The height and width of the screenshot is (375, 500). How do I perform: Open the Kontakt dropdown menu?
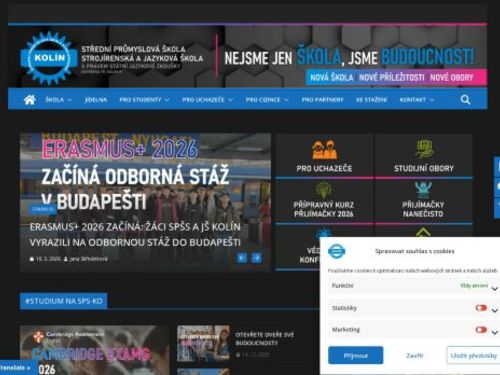pyautogui.click(x=417, y=100)
